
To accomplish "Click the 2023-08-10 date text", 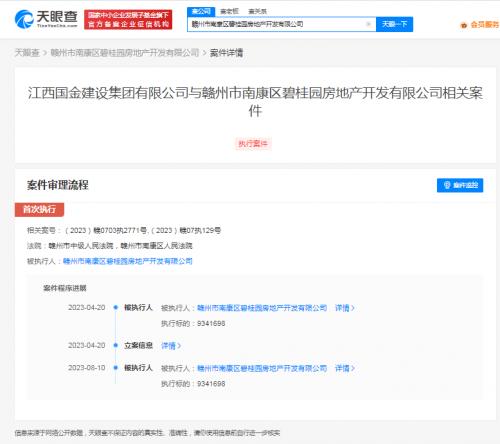I will [x=87, y=368].
